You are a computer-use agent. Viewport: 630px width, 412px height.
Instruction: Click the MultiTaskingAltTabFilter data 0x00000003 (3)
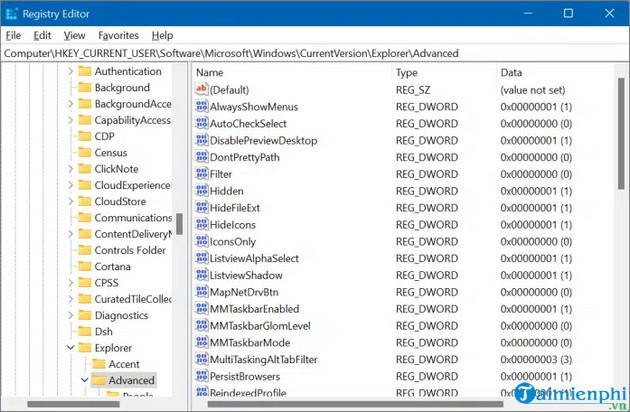[536, 359]
